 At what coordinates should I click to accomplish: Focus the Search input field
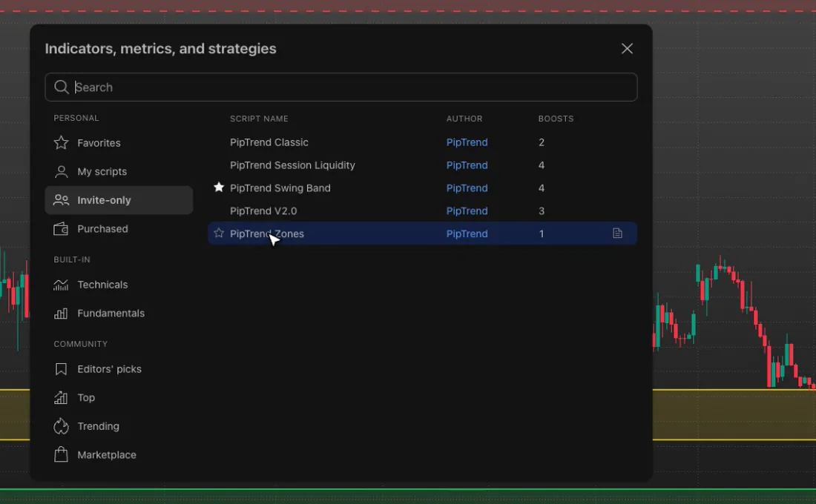pyautogui.click(x=341, y=87)
